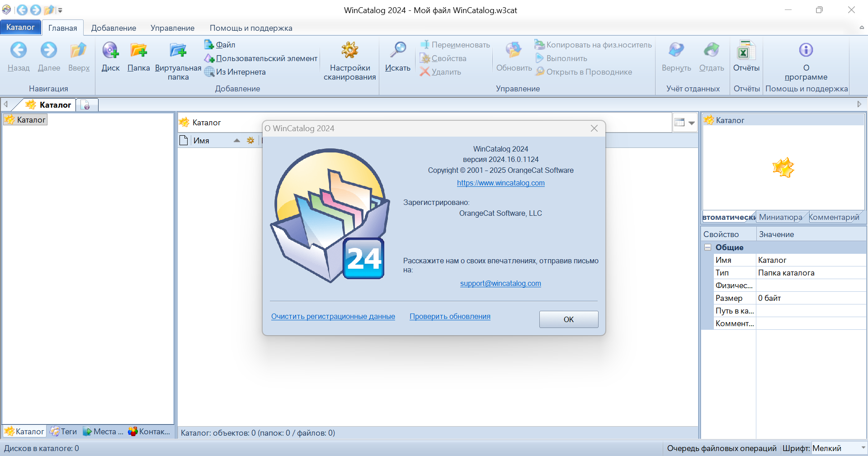Image resolution: width=868 pixels, height=456 pixels.
Task: Click the Назад arrow button in the ribbon
Action: tap(19, 57)
